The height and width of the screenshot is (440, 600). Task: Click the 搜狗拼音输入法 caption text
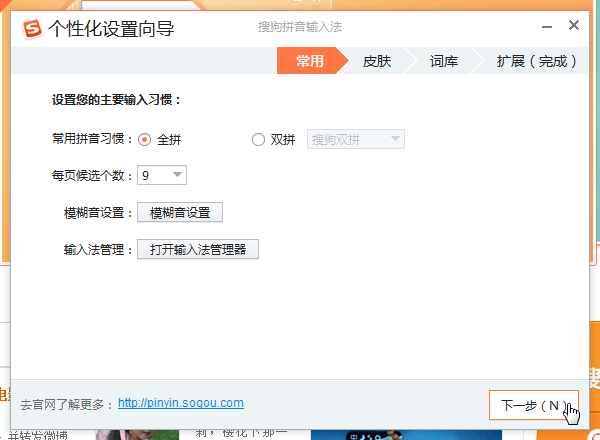tap(300, 27)
